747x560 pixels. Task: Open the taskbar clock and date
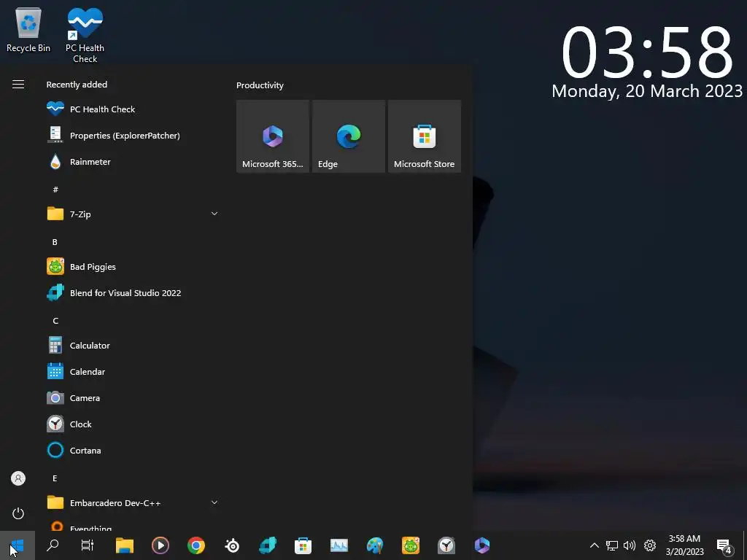(684, 545)
